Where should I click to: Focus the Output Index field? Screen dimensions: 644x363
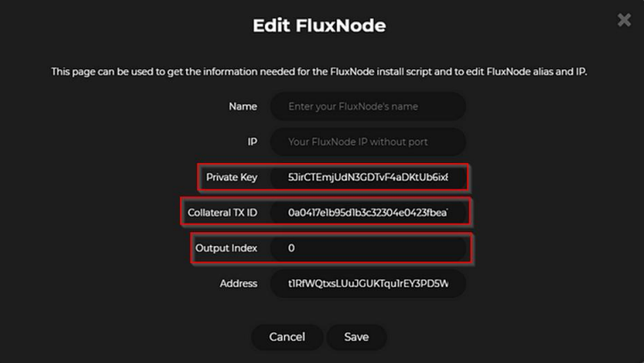(x=368, y=249)
